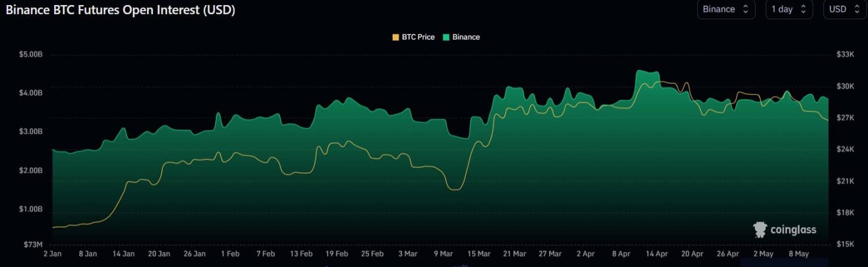Screen dimensions: 868x267
Task: Click the $4.00B left axis label
Action: [x=31, y=93]
